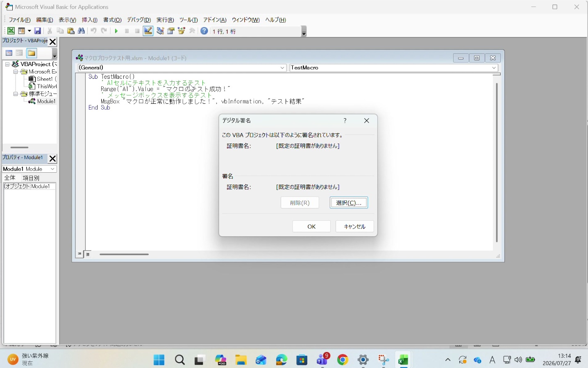Click the Procedure View button at code window bottom
The height and width of the screenshot is (368, 588).
pyautogui.click(x=79, y=254)
